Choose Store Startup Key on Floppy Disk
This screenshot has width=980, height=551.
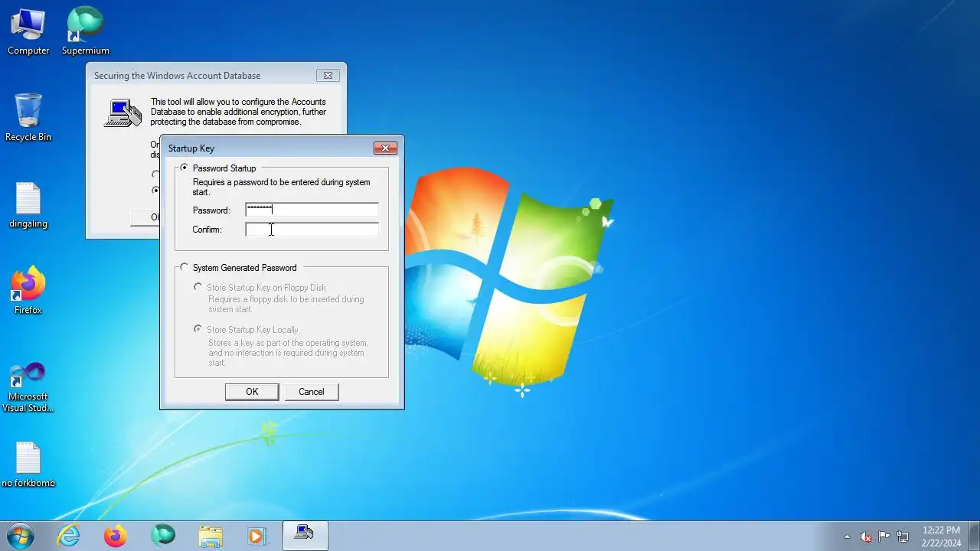198,287
